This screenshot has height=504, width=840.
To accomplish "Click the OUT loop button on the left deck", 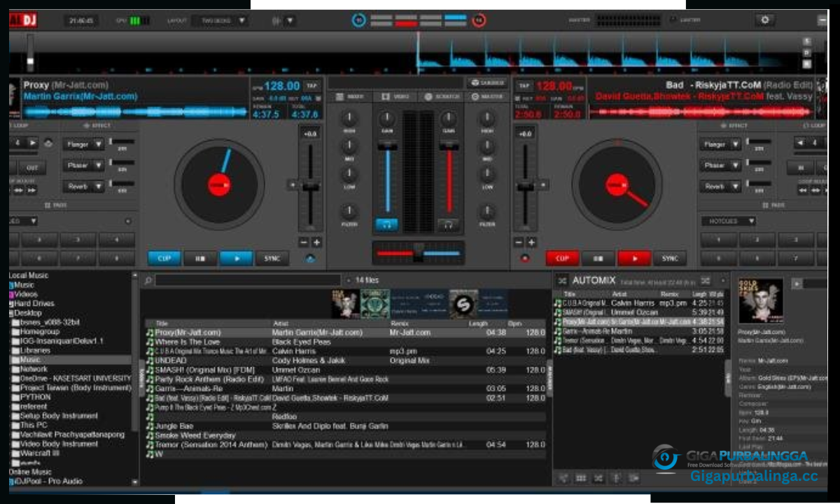I will pos(32,168).
